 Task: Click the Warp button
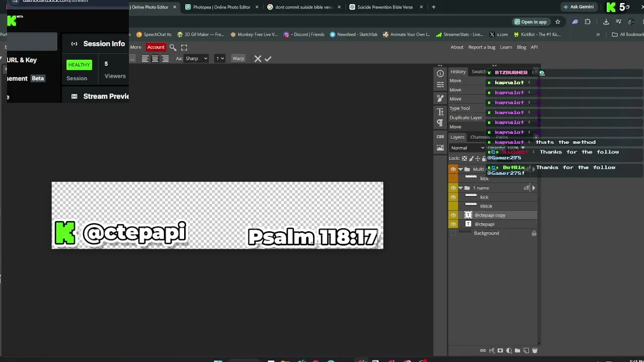click(x=238, y=59)
